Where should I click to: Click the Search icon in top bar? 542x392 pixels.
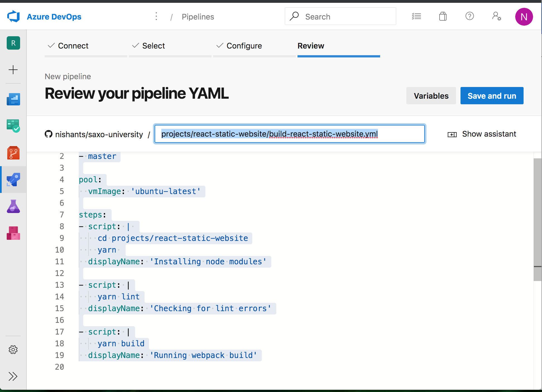[294, 16]
